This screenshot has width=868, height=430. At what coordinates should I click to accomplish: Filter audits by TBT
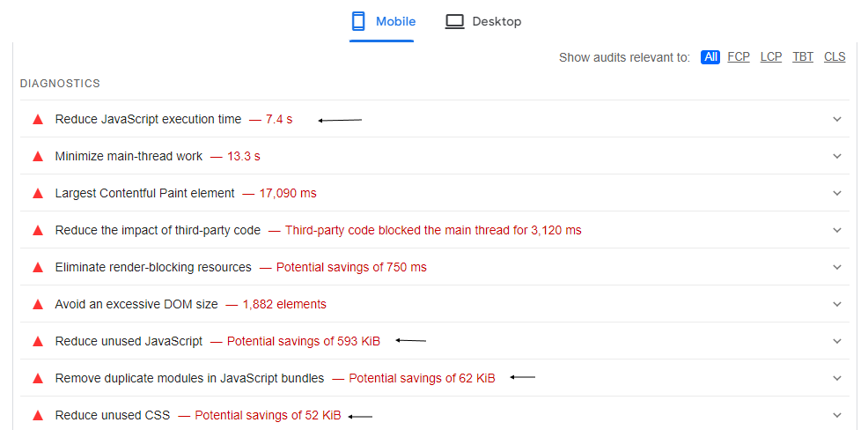[x=803, y=57]
